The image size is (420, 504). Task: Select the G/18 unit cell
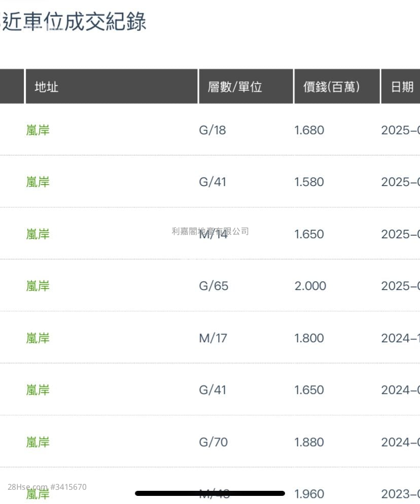(212, 130)
